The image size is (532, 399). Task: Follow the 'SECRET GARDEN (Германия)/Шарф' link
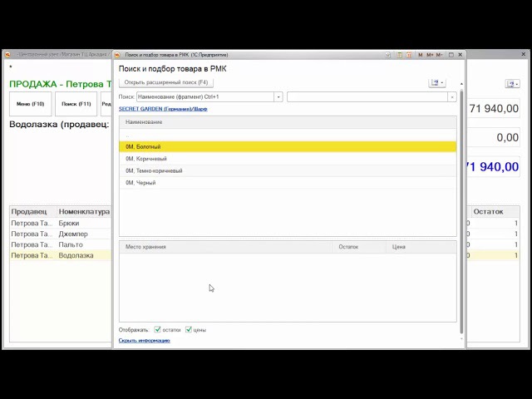pyautogui.click(x=163, y=109)
